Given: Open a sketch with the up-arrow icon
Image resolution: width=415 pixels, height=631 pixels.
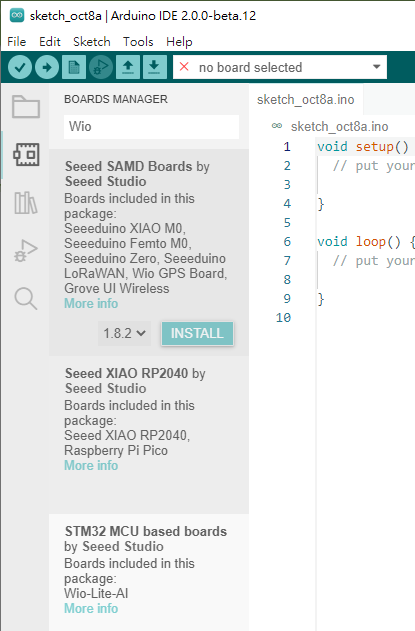Looking at the screenshot, I should click(x=128, y=67).
